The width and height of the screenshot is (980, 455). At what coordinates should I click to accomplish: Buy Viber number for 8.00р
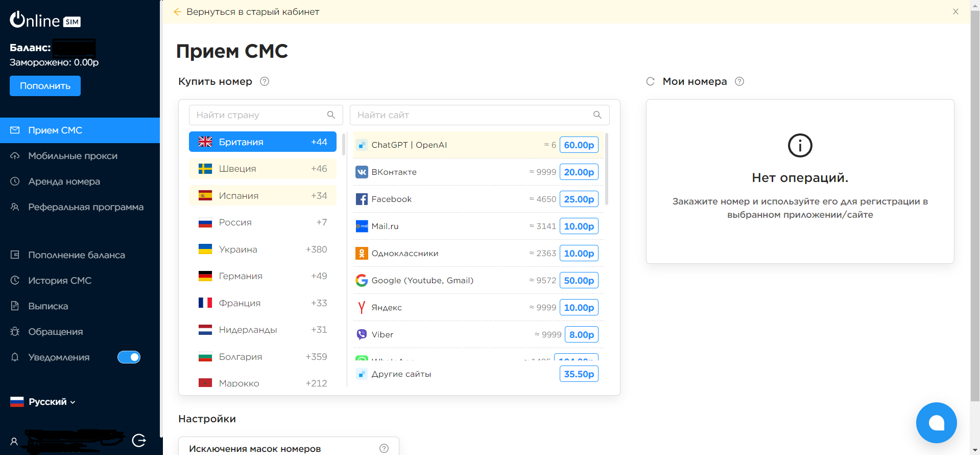[x=582, y=335]
